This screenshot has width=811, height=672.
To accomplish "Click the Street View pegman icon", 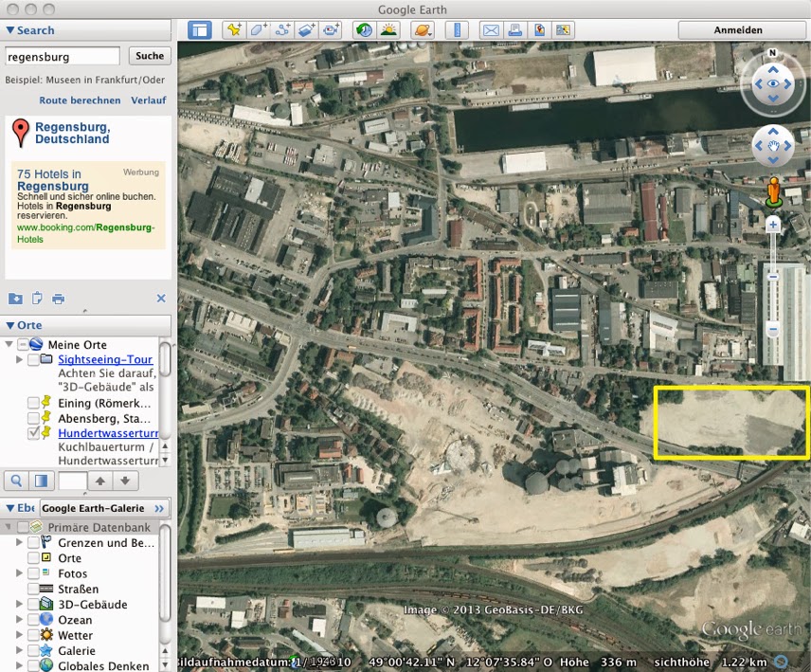I will point(773,192).
